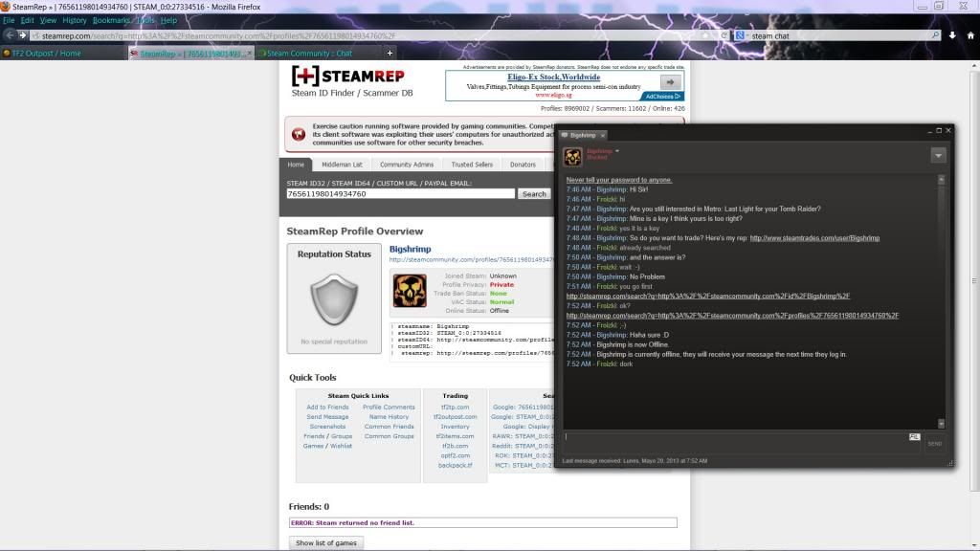Viewport: 980px width, 551px height.
Task: Open a new Firefox tab with plus button
Action: (x=390, y=54)
